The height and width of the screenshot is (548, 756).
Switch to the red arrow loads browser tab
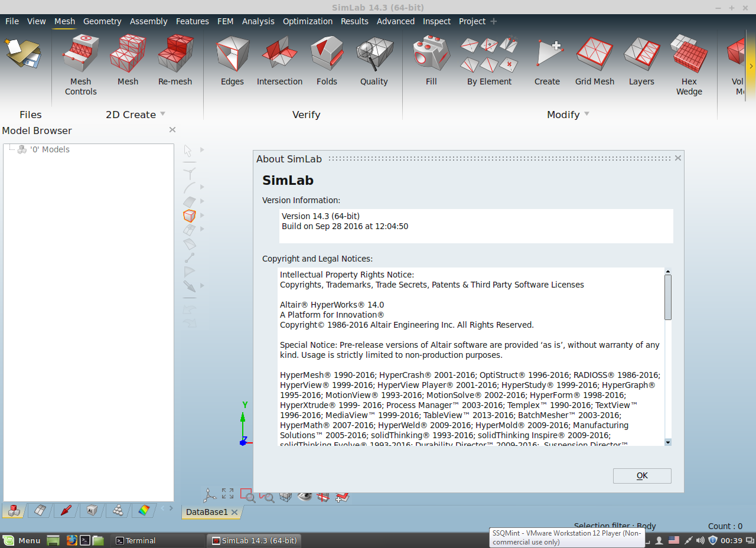click(x=66, y=510)
